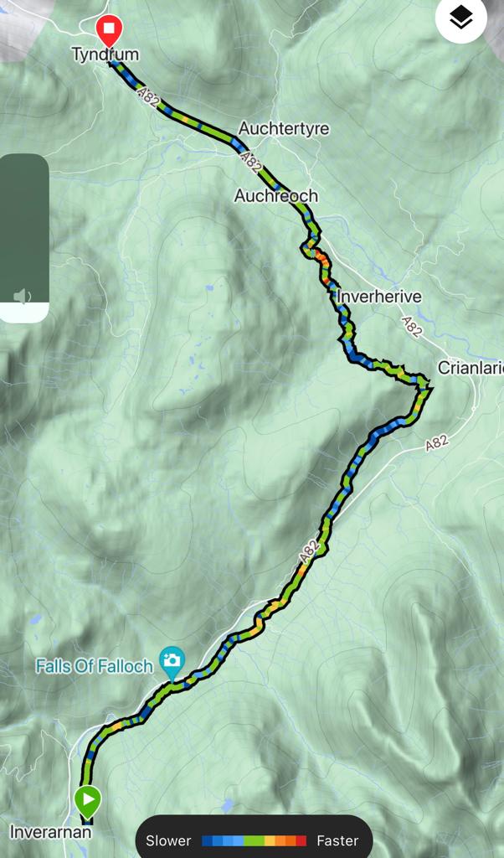504x858 pixels.
Task: Tap the Tyndrum place label
Action: 105,54
